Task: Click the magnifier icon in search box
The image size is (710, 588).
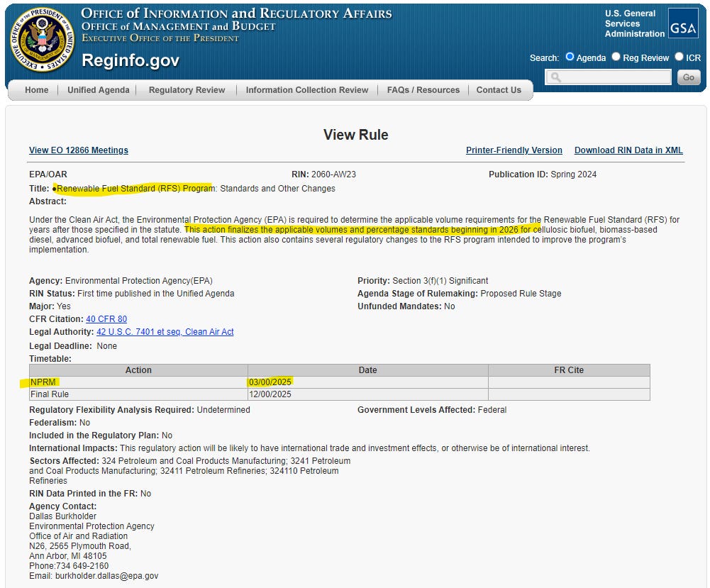Action: 555,77
